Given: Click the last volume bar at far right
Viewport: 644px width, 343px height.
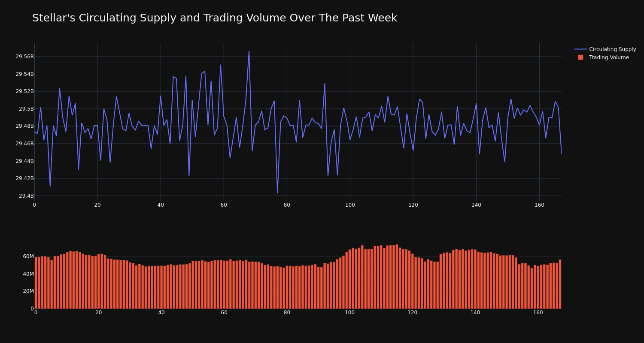Looking at the screenshot, I should coord(560,284).
